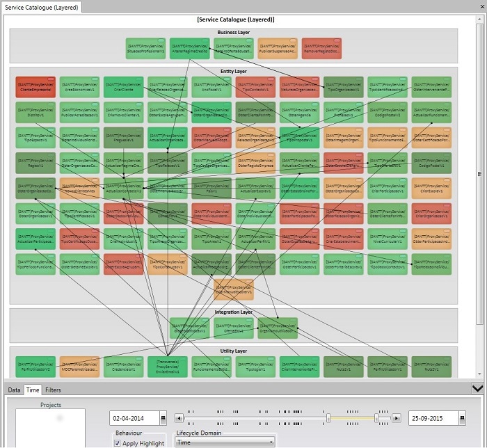Step the timeline forward with right arrow
Viewport: 487px width, 448px height.
[x=397, y=418]
